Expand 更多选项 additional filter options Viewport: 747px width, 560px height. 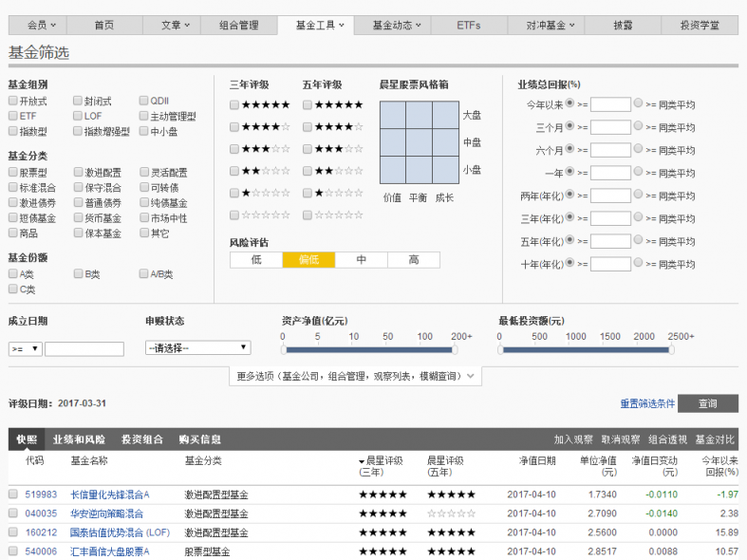click(355, 376)
